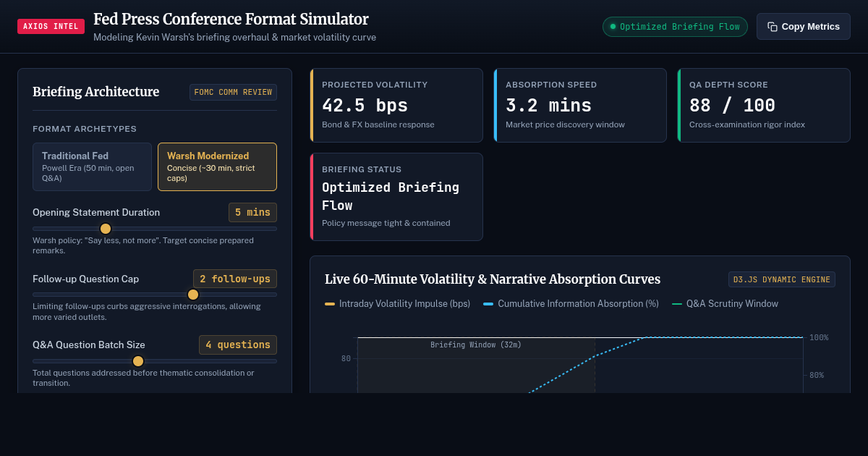Viewport: 868px width, 456px height.
Task: Click the QA Depth Score card
Action: (764, 105)
